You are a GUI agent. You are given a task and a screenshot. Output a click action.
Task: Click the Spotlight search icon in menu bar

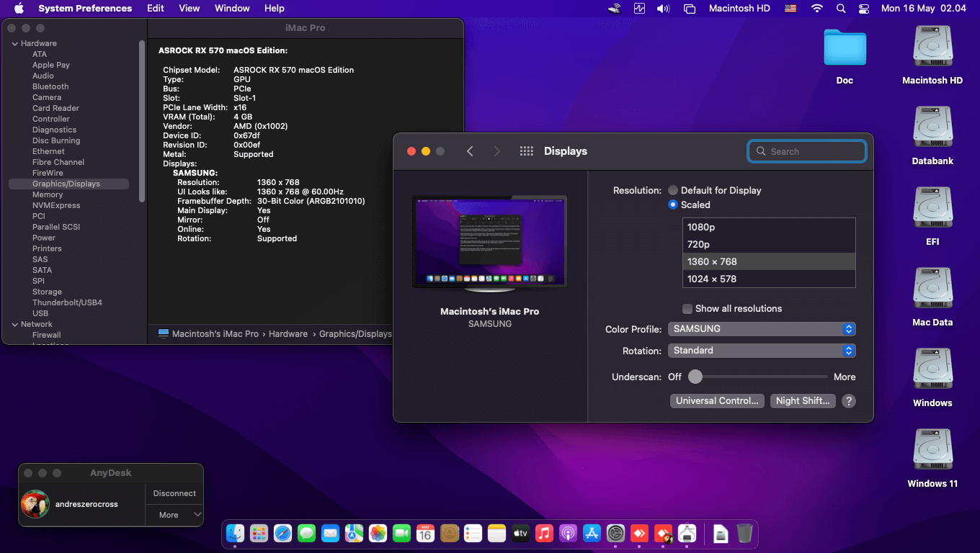point(840,8)
